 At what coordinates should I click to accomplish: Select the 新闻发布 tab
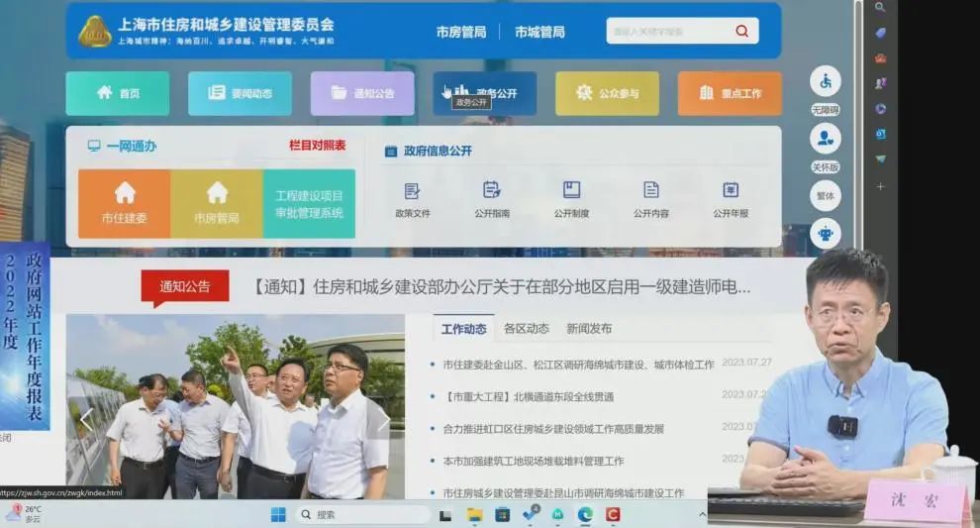(589, 329)
